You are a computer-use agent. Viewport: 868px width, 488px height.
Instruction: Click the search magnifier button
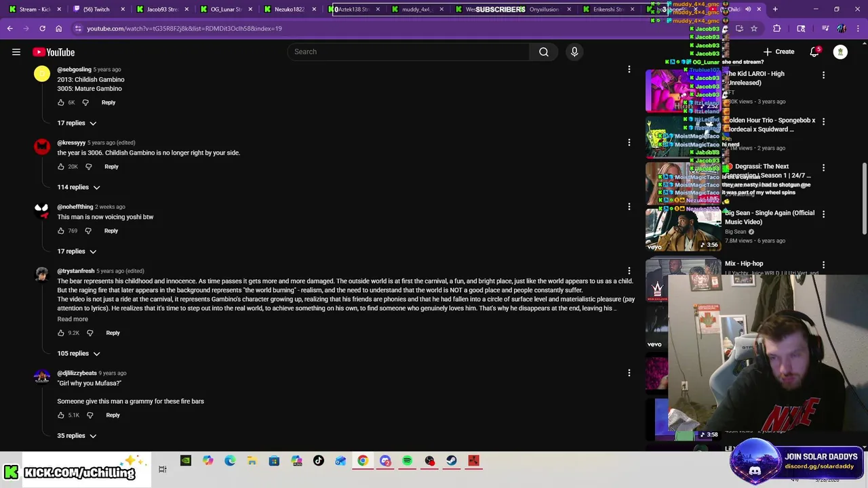pos(544,52)
